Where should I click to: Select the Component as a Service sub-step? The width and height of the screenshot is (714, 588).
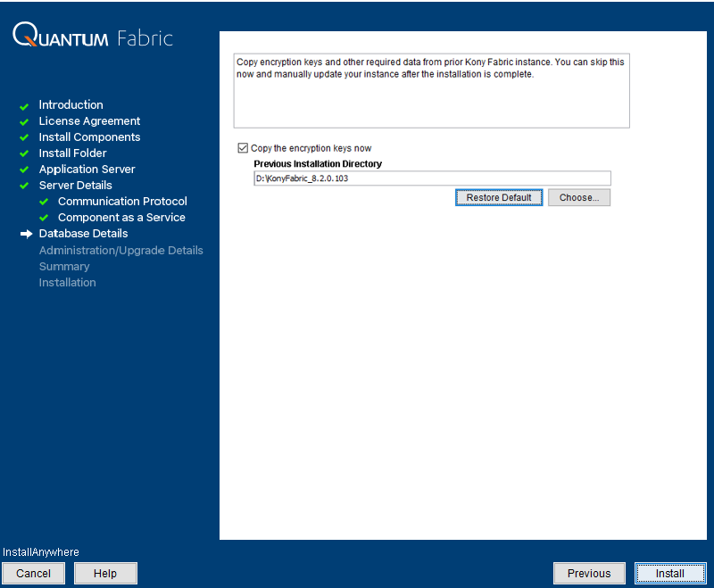tap(121, 218)
